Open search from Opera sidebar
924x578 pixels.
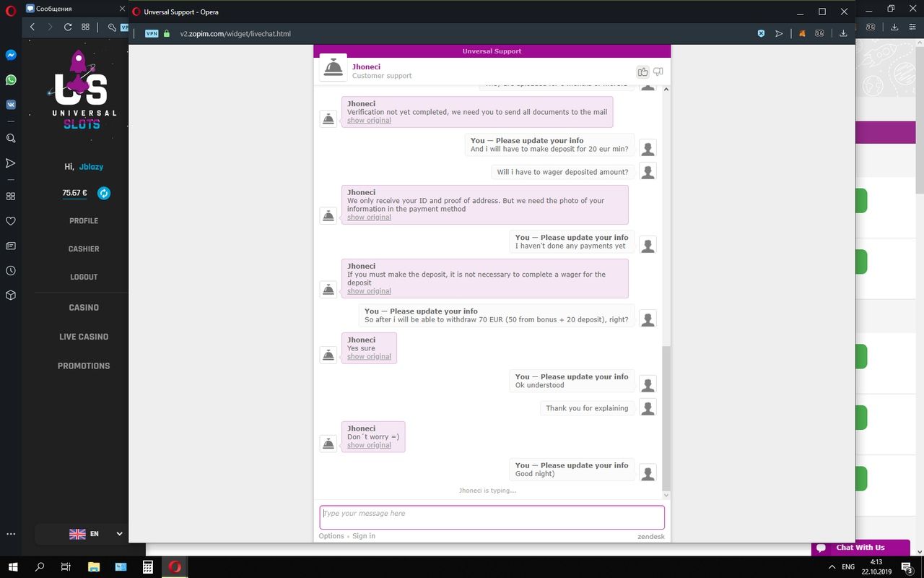click(x=11, y=138)
